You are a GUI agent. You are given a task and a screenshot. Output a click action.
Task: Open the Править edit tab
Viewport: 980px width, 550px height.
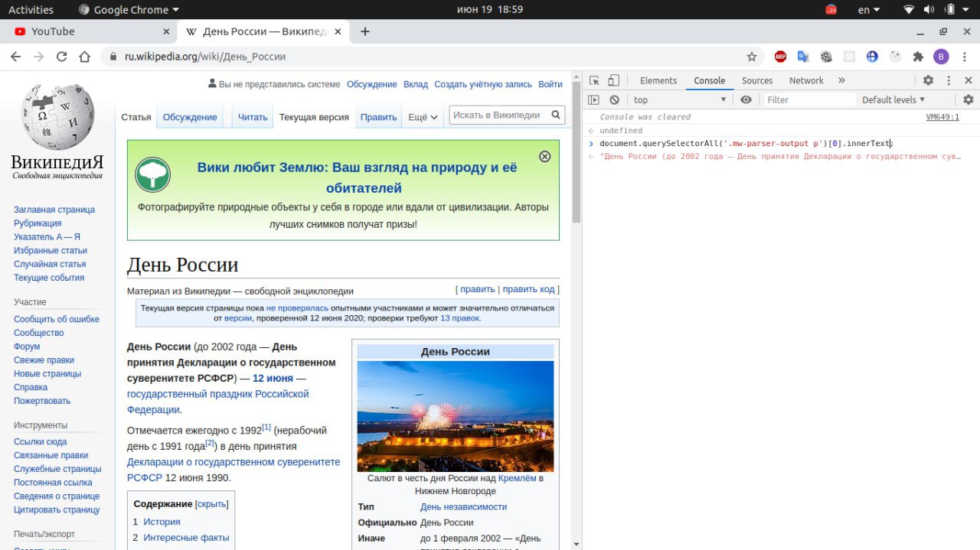[x=379, y=117]
